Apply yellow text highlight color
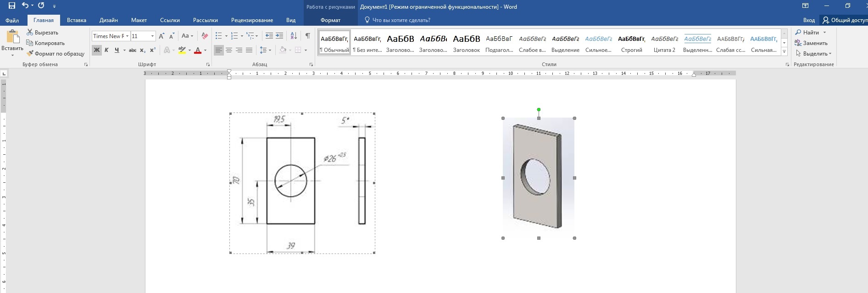This screenshot has height=293, width=868. 182,50
